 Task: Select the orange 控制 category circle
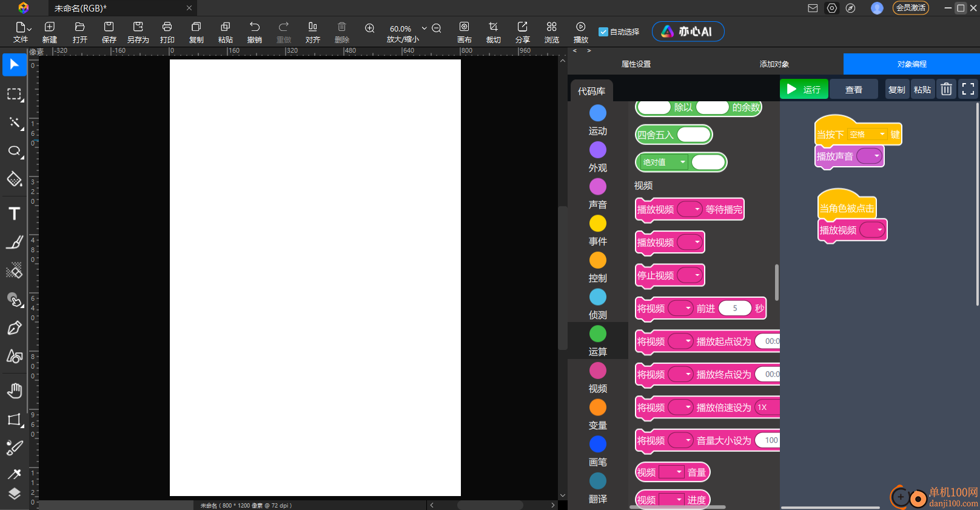pyautogui.click(x=598, y=260)
